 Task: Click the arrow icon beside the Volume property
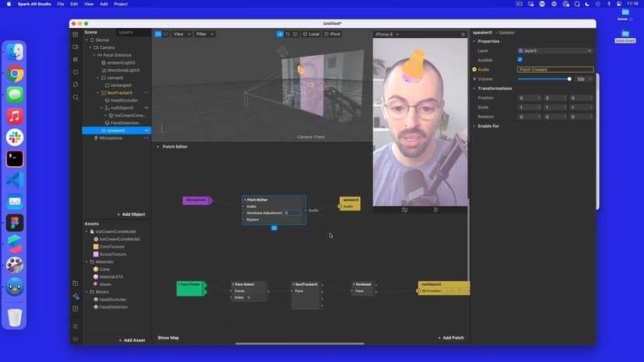coord(474,78)
